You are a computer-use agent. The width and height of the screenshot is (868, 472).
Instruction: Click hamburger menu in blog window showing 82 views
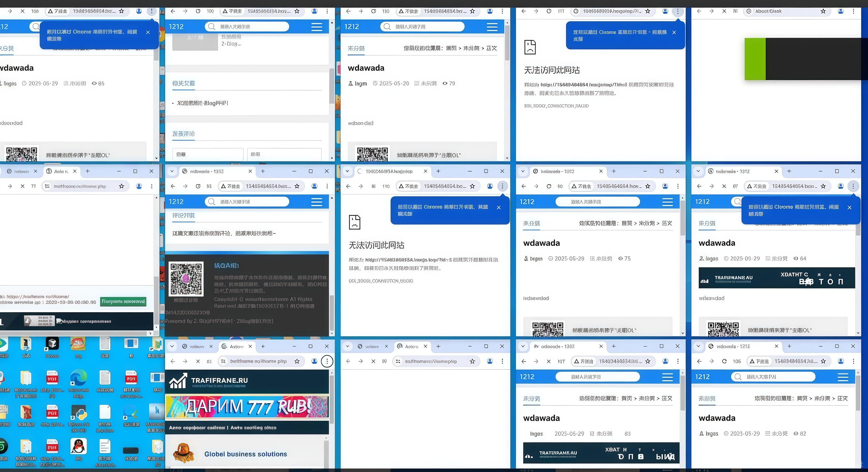click(x=843, y=377)
